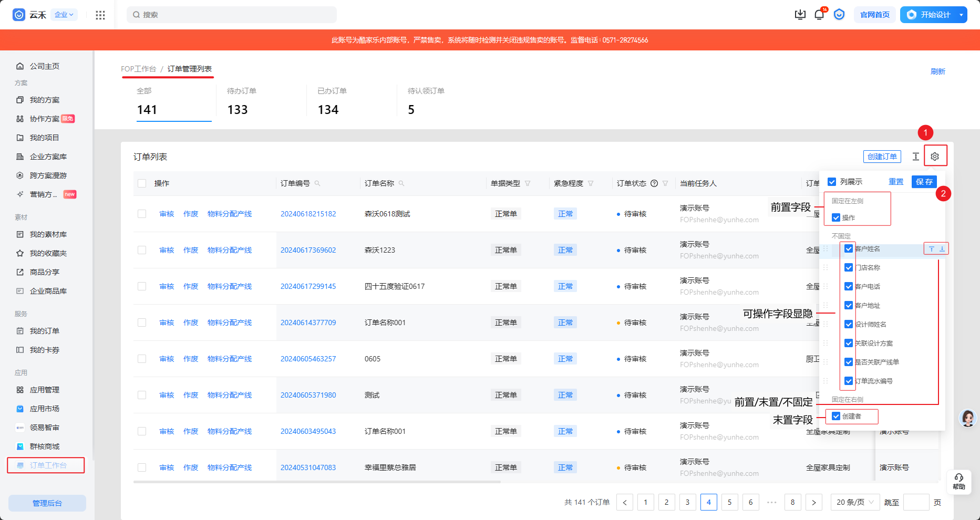The height and width of the screenshot is (520, 980).
Task: Click the 跳至 page number input
Action: 916,502
